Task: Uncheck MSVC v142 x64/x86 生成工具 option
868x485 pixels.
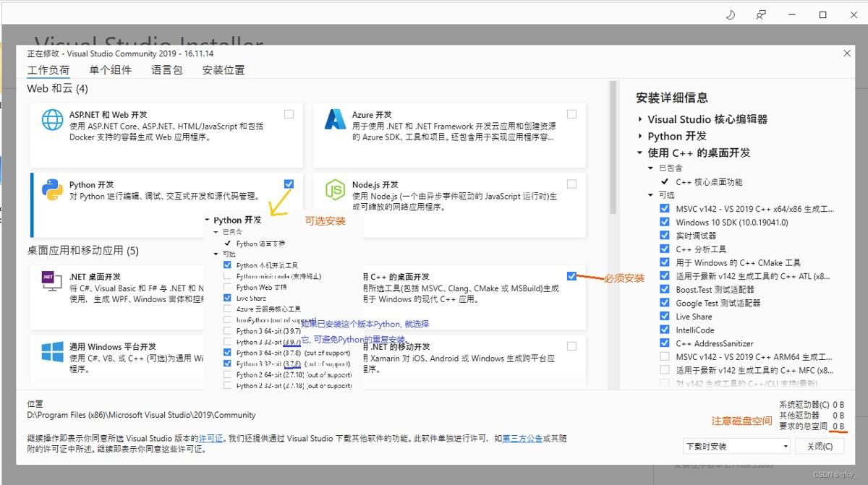Action: pos(665,209)
